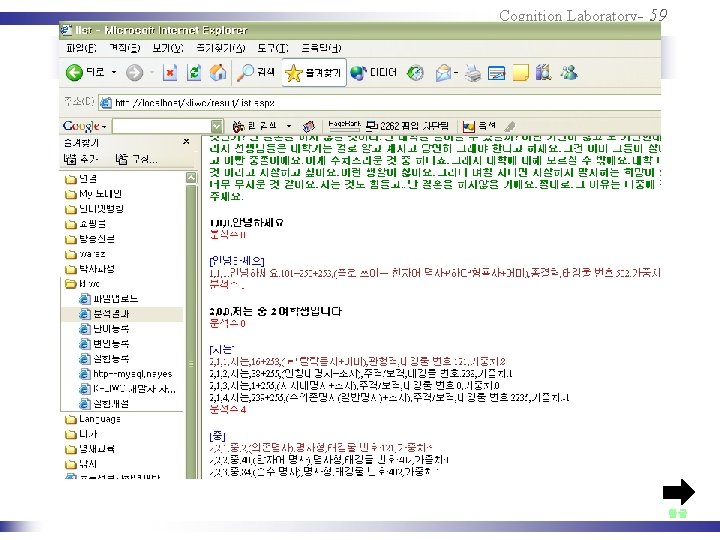Click the Google toolbar search field
This screenshot has height=540, width=720.
point(162,126)
